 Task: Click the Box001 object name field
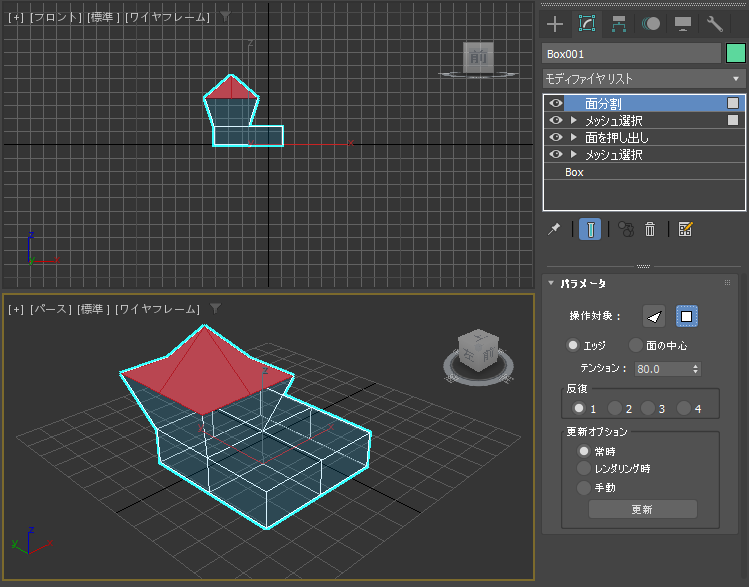click(631, 53)
